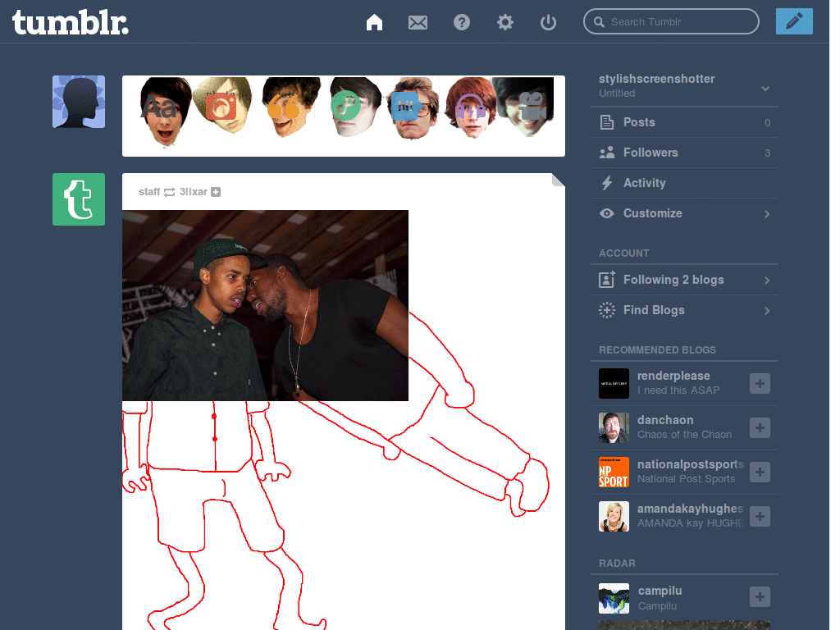Expand the stylishscreenshotter blog dropdown
Image resolution: width=840 pixels, height=630 pixels.
tap(765, 88)
